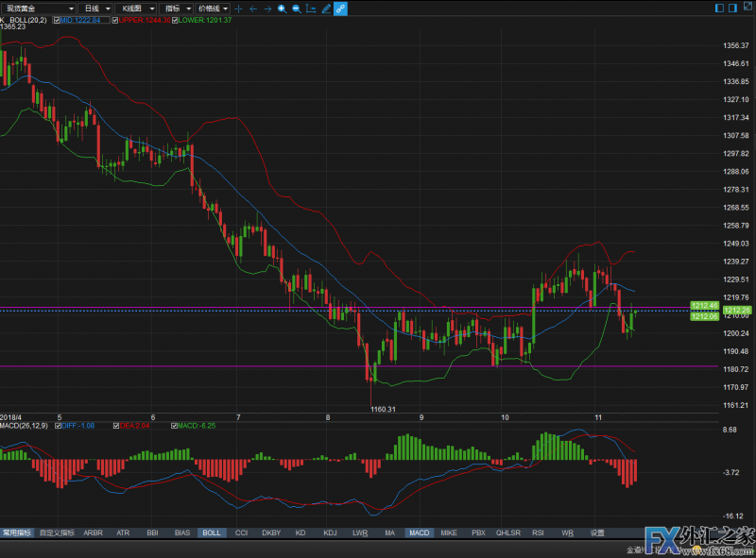Screen dimensions: 756x558
Task: Click the 8.68 MACD axis value
Action: (x=730, y=430)
